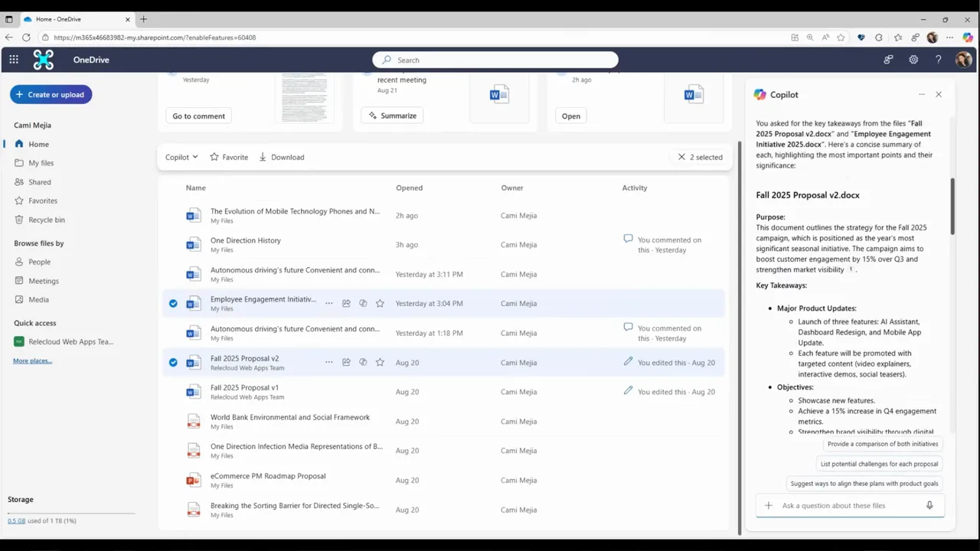980x551 pixels.
Task: Open more actions for Employee Engagement Initiative row
Action: coord(329,304)
